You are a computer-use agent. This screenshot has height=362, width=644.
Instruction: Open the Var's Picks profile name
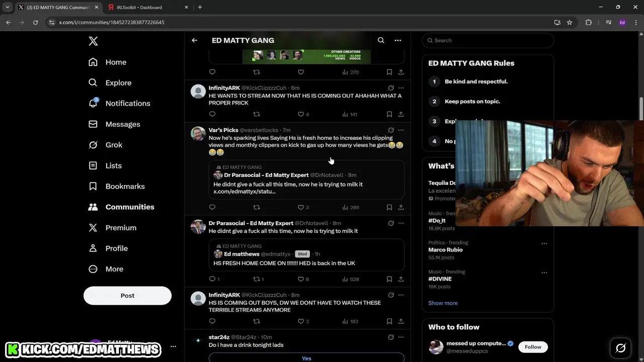click(x=223, y=130)
